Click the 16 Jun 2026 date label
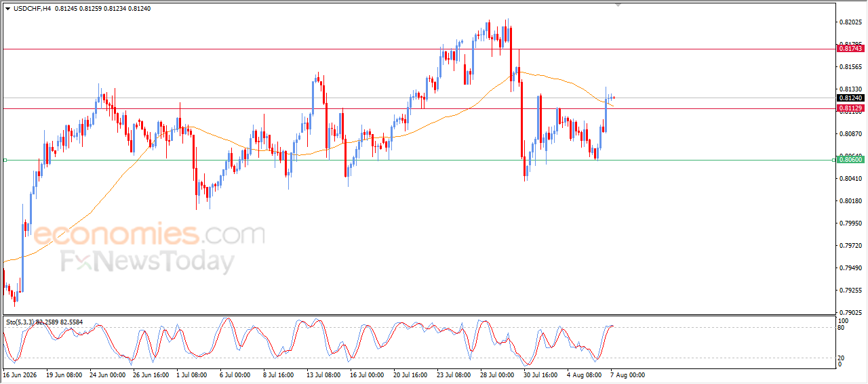 pos(20,375)
